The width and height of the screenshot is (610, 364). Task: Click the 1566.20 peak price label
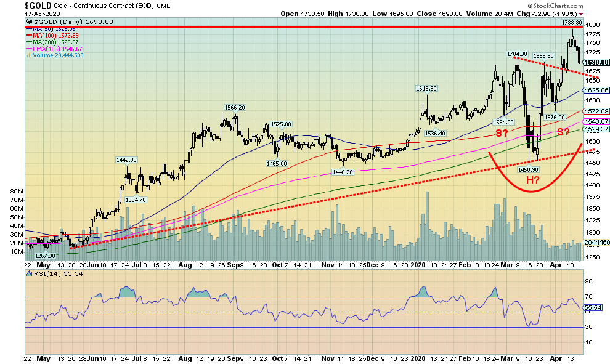click(x=234, y=107)
